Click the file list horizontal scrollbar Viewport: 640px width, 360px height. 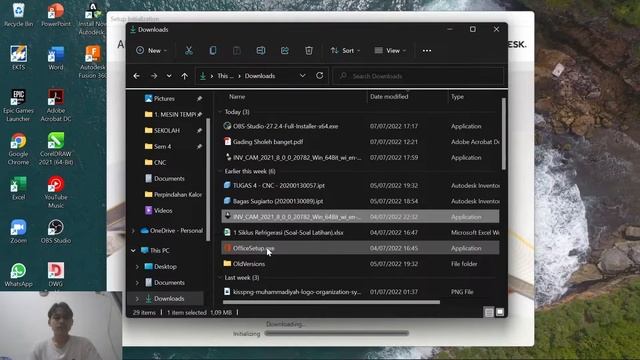(331, 302)
